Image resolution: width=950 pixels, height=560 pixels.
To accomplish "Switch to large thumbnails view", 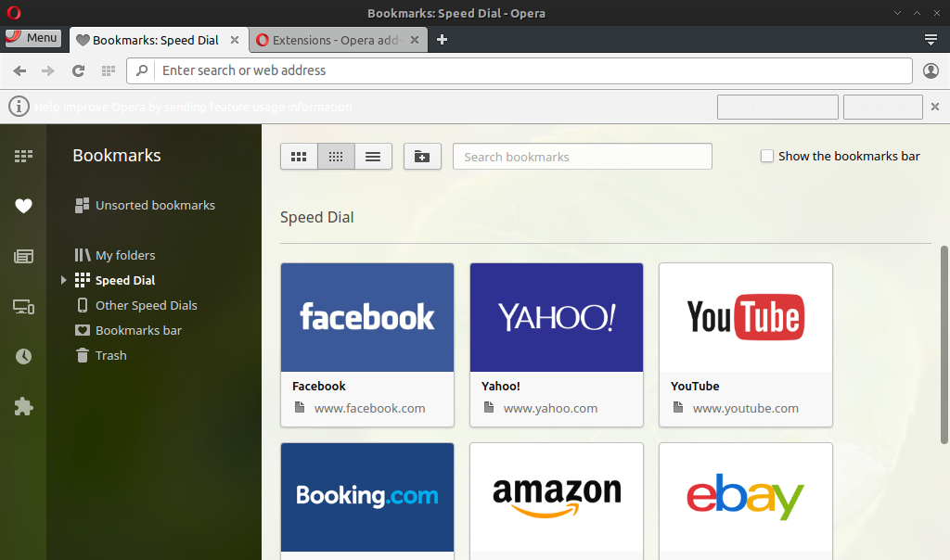I will pos(299,157).
